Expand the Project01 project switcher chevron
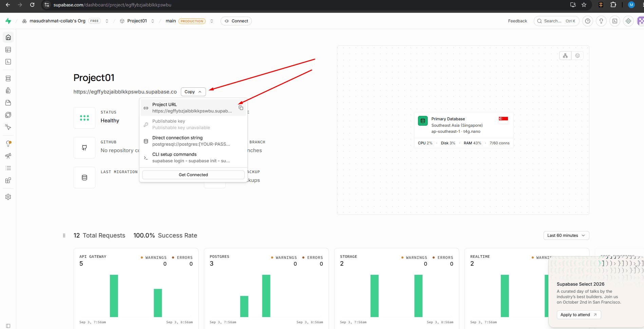This screenshot has height=329, width=644. pos(153,21)
